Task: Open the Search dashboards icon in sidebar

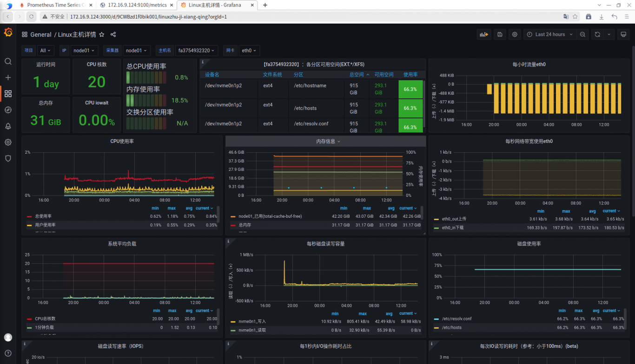Action: [x=8, y=61]
